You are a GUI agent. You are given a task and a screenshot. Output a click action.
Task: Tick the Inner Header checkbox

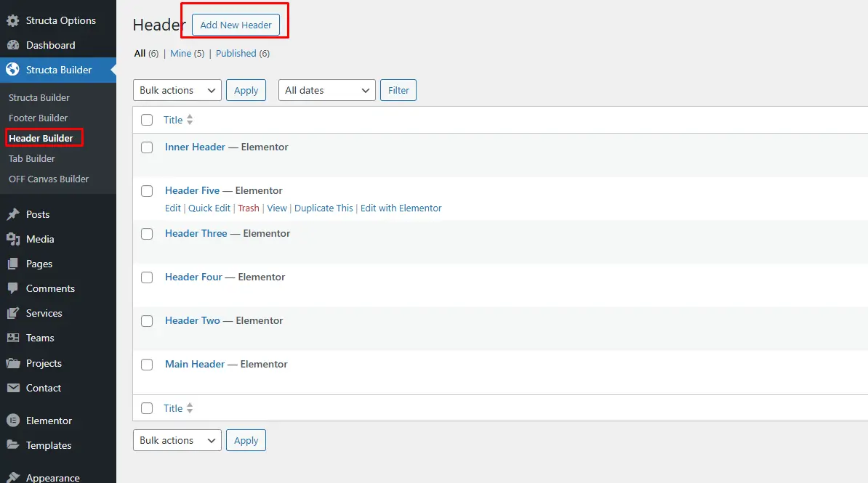coord(147,147)
